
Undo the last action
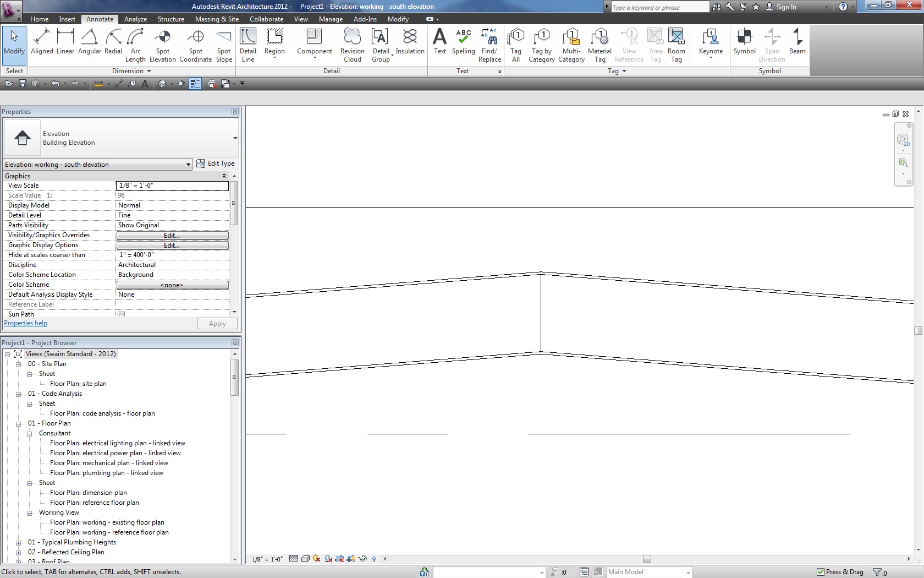pos(55,84)
